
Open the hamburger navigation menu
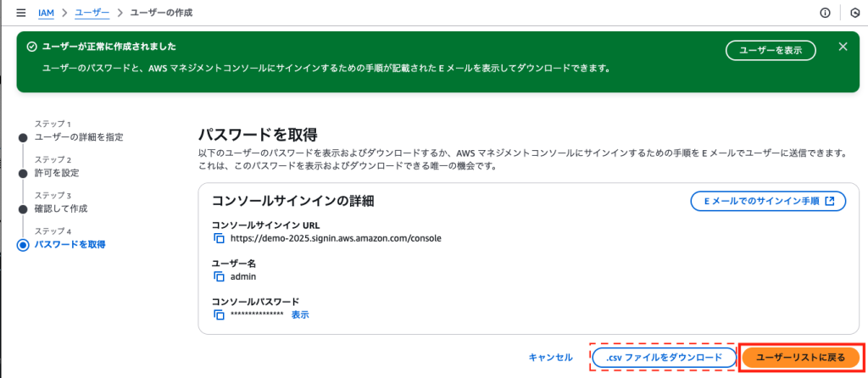pos(21,13)
